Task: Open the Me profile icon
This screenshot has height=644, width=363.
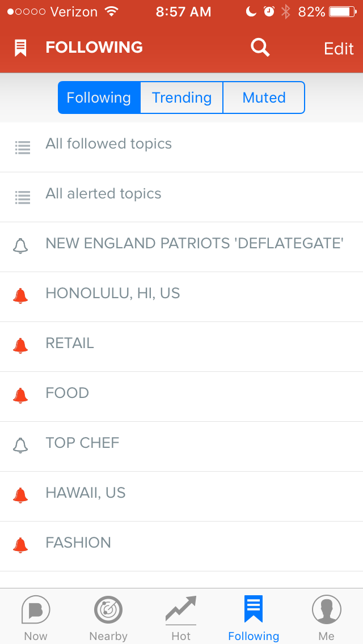Action: [326, 609]
